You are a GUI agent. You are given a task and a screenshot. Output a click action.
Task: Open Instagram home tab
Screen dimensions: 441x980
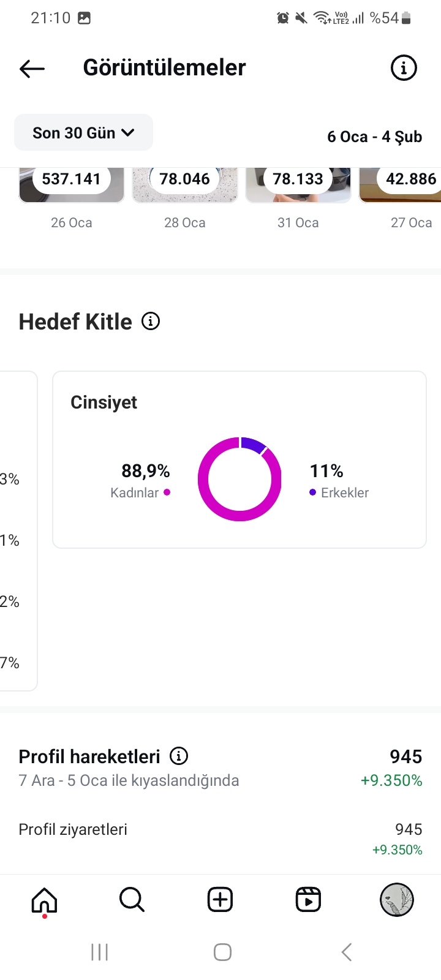point(44,901)
